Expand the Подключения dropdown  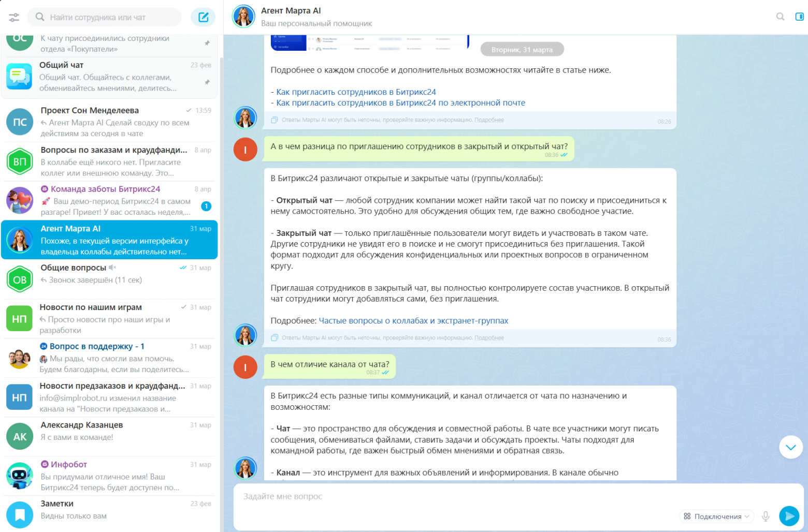pos(716,516)
